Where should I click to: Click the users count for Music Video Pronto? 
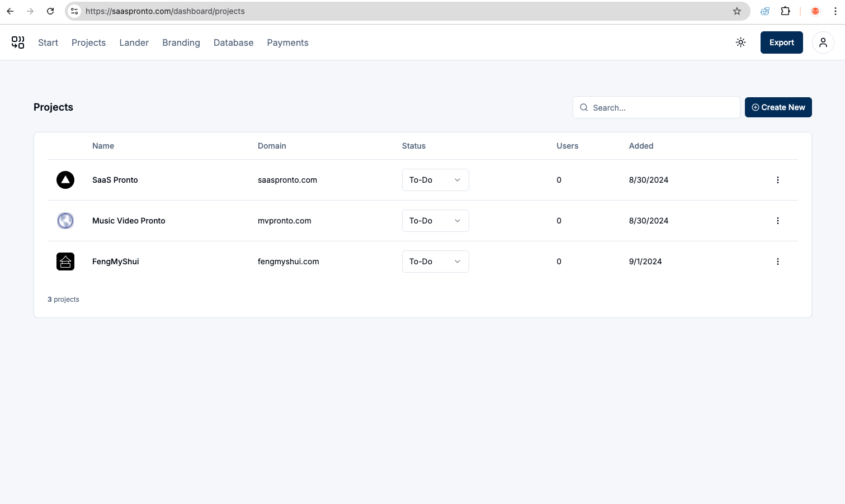click(559, 221)
